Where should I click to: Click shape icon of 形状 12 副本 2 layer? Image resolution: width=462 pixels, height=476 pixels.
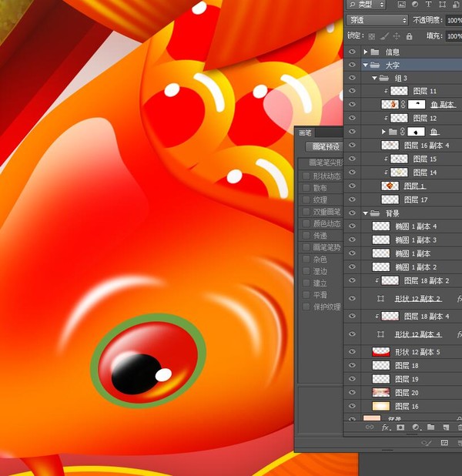coord(380,299)
